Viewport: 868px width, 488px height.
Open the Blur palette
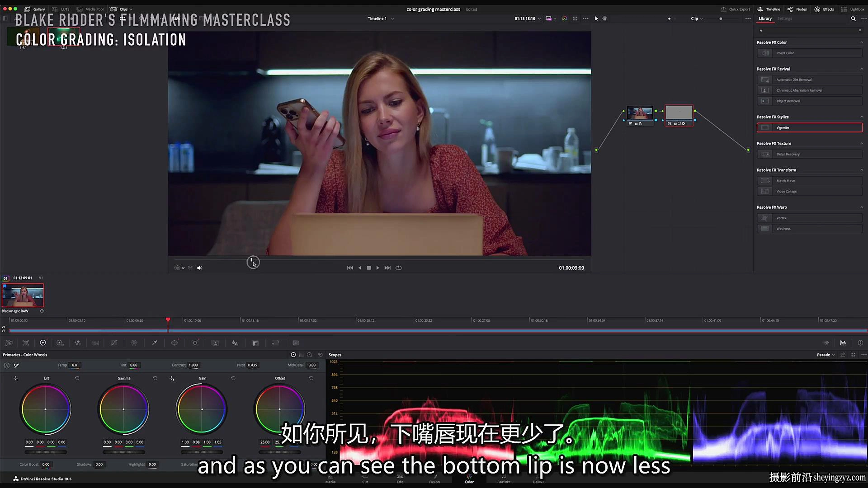coord(235,343)
